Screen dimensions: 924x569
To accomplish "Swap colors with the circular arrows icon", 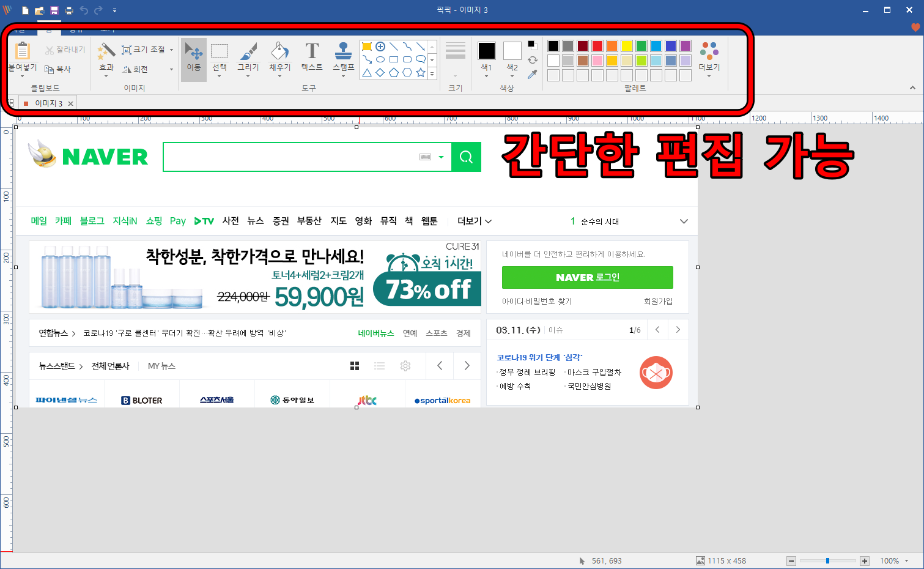I will click(x=533, y=60).
